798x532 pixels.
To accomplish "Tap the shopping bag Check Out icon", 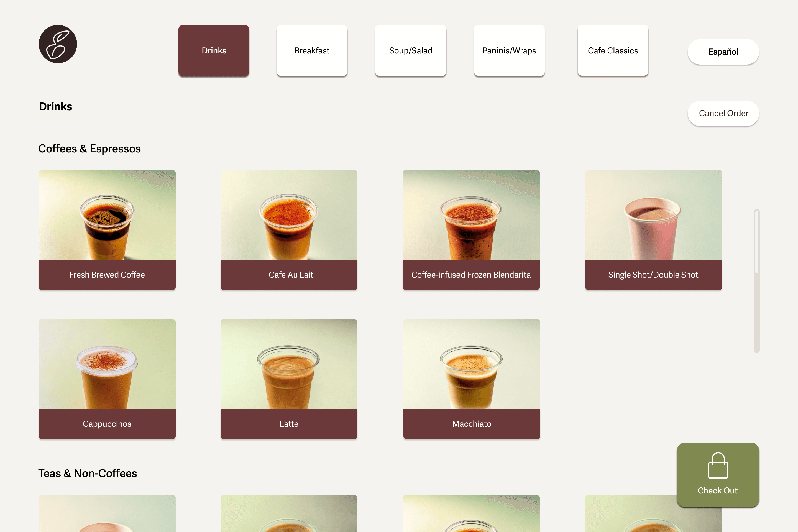I will coord(718,465).
